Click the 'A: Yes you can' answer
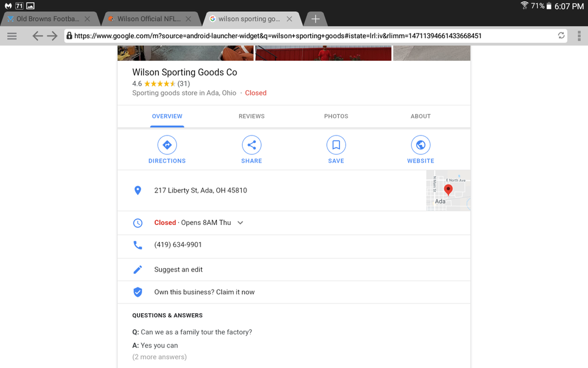The height and width of the screenshot is (368, 588). pos(155,346)
